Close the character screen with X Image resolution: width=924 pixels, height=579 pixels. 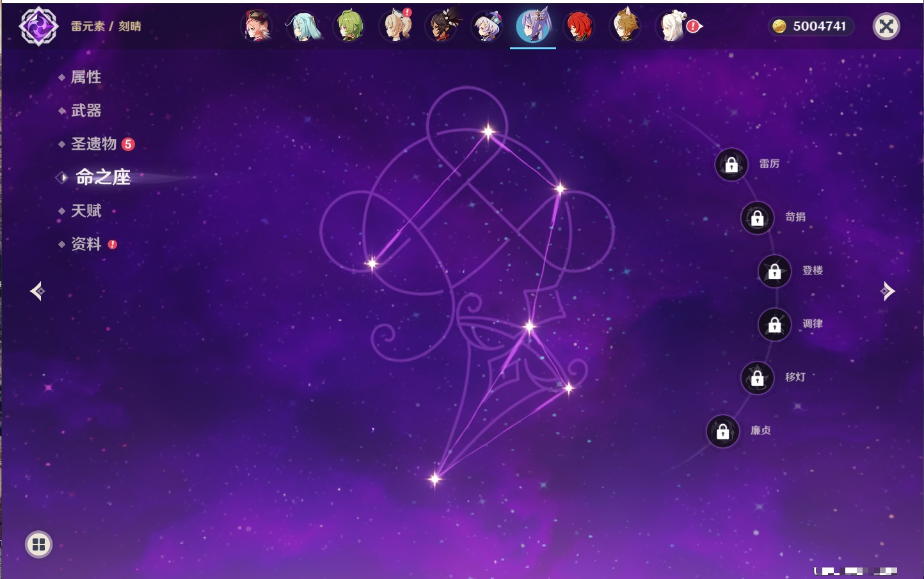coord(886,26)
